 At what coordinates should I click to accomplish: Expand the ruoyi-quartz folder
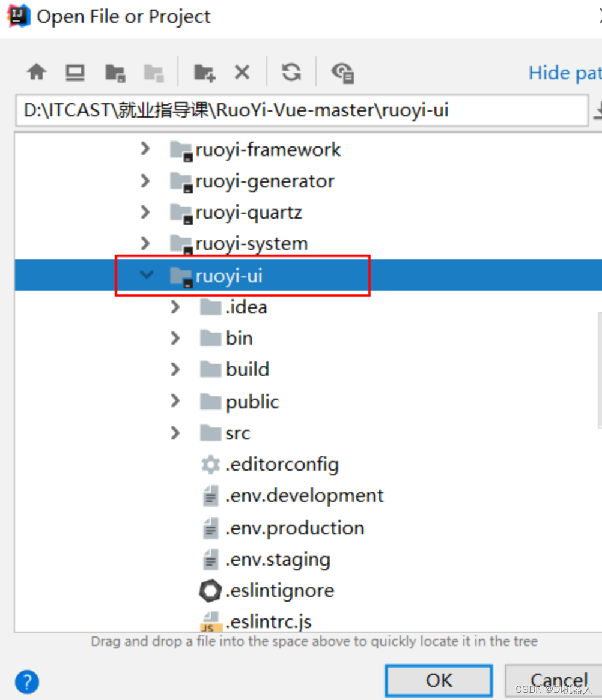(x=145, y=212)
